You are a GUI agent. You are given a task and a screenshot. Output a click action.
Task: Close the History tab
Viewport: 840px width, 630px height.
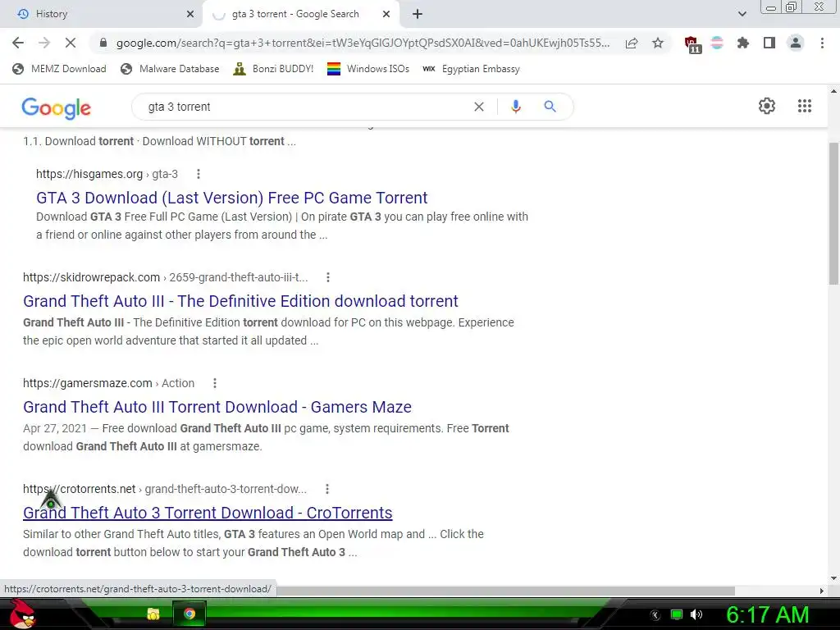190,14
